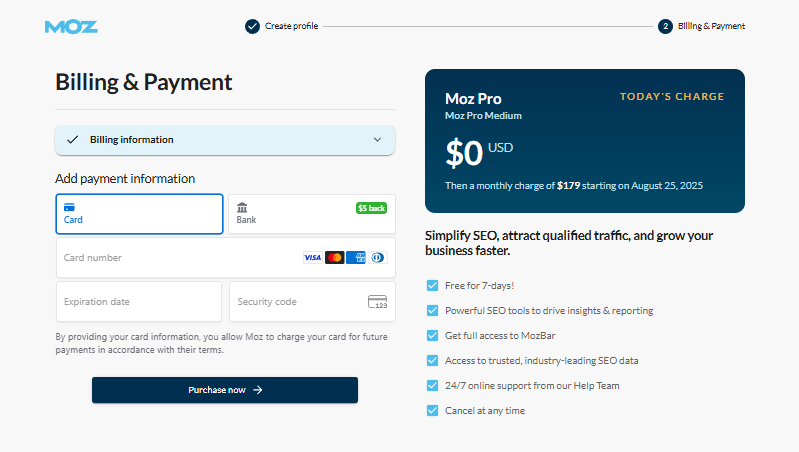Open the Billing information accordion header
The image size is (799, 452).
[x=225, y=140]
